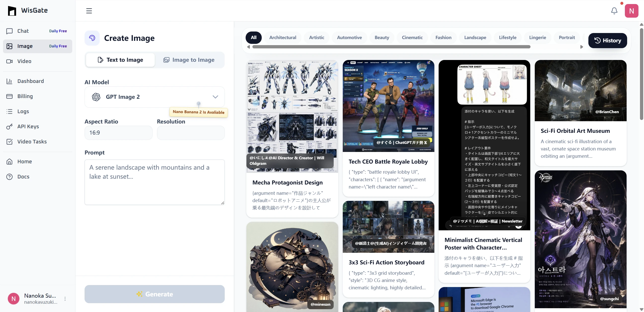This screenshot has height=312, width=644.
Task: Click the Image sidebar icon
Action: [10, 46]
